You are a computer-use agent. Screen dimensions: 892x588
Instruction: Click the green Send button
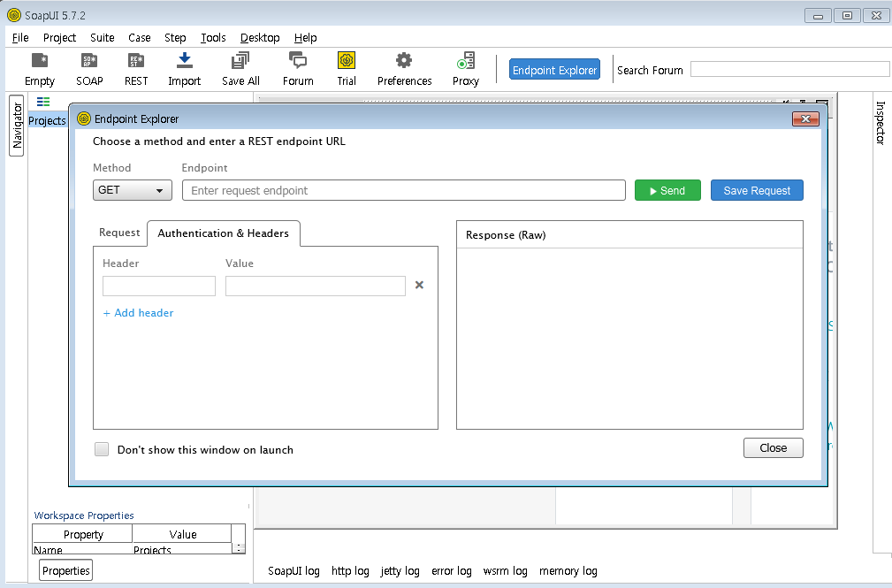[x=667, y=190]
